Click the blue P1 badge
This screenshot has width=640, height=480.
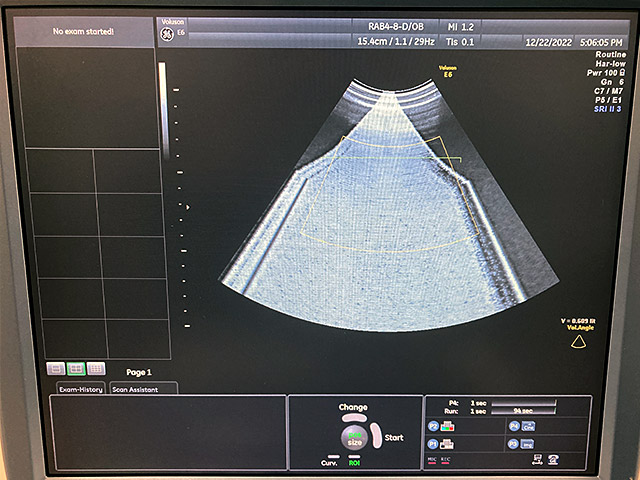point(433,444)
